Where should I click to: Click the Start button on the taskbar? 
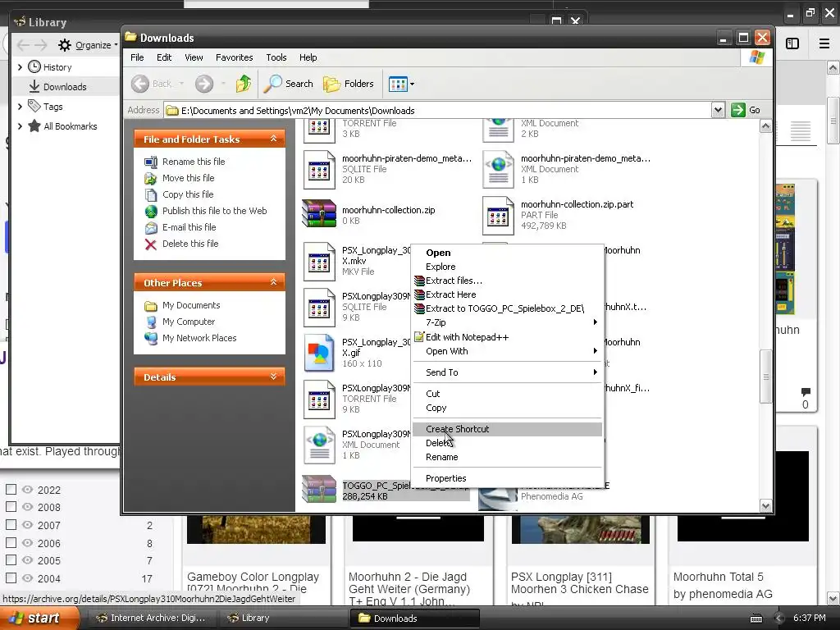coord(39,619)
